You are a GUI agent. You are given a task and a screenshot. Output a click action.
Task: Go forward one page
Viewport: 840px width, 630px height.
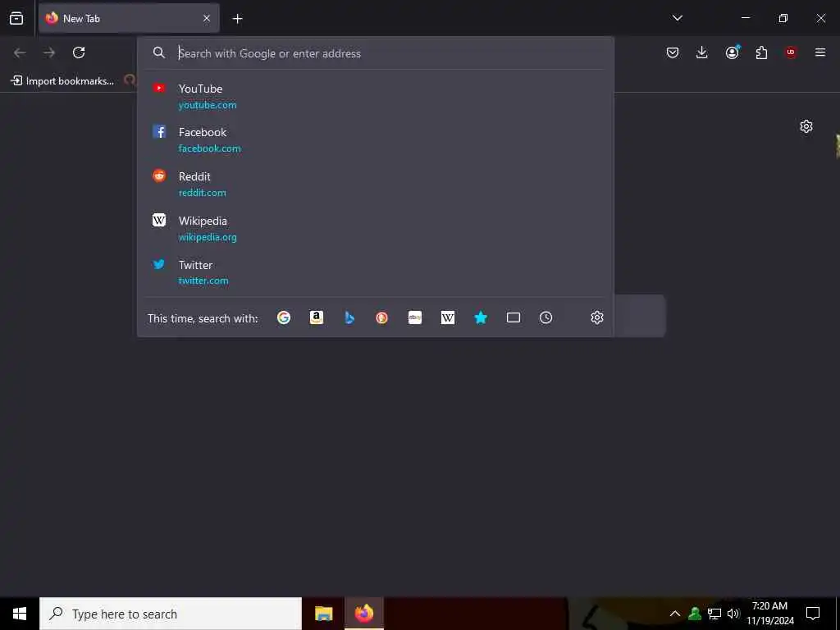point(49,52)
